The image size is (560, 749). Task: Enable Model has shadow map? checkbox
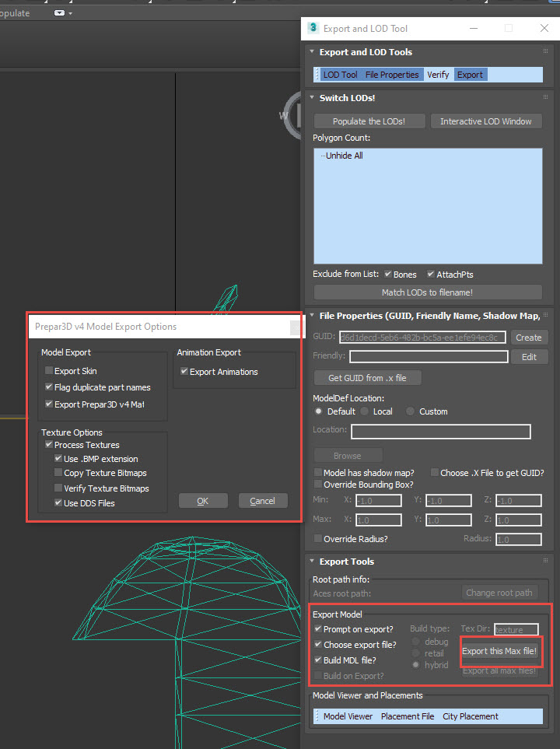coord(318,472)
